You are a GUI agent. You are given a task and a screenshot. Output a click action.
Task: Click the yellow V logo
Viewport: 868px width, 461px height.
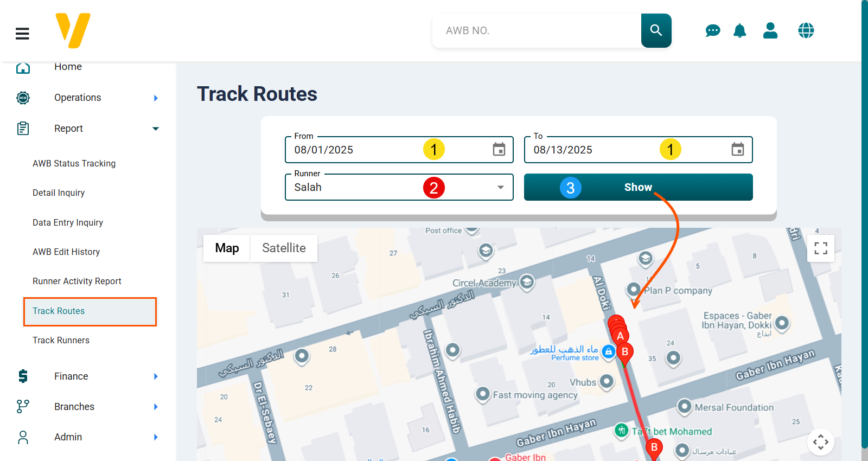click(x=73, y=30)
